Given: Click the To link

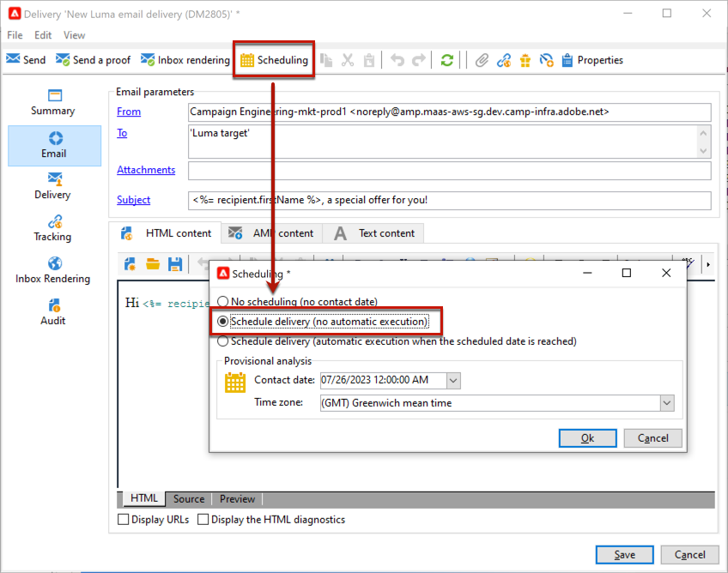Looking at the screenshot, I should [122, 133].
